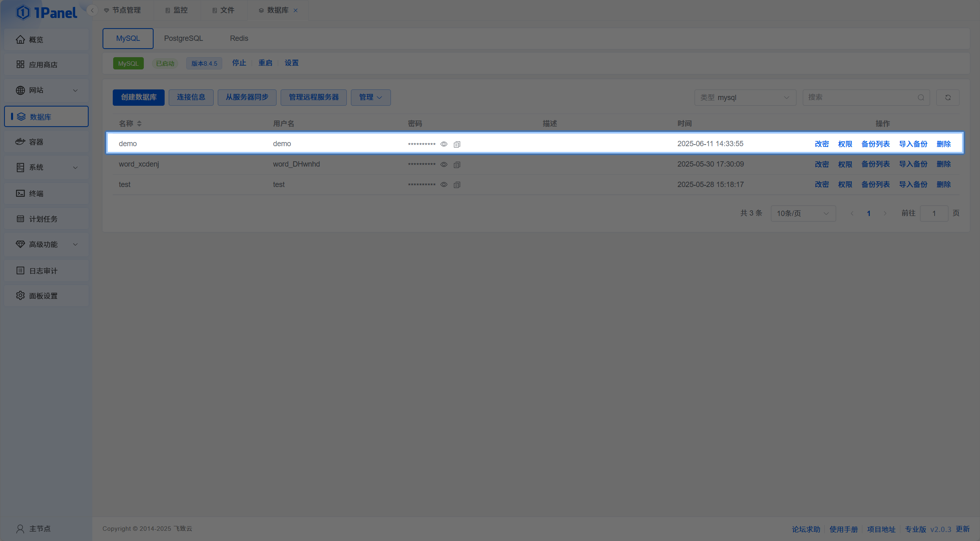This screenshot has height=541, width=980.
Task: Switch to the PostgreSQL tab
Action: coord(183,38)
